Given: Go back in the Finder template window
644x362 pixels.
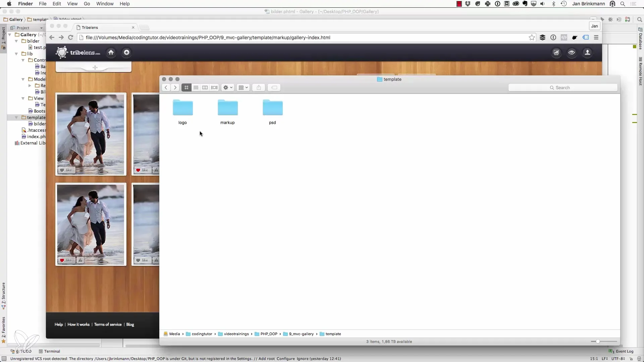Looking at the screenshot, I should (166, 87).
